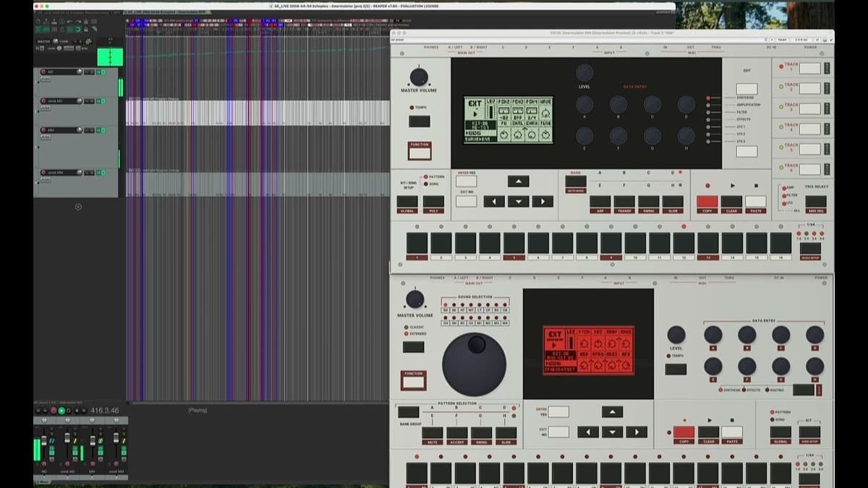Click up arrow key on red-screen drum machine
The image size is (868, 488).
[612, 412]
